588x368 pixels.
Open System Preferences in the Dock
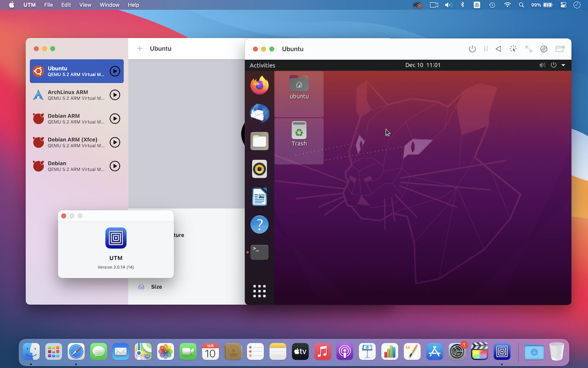(x=457, y=352)
